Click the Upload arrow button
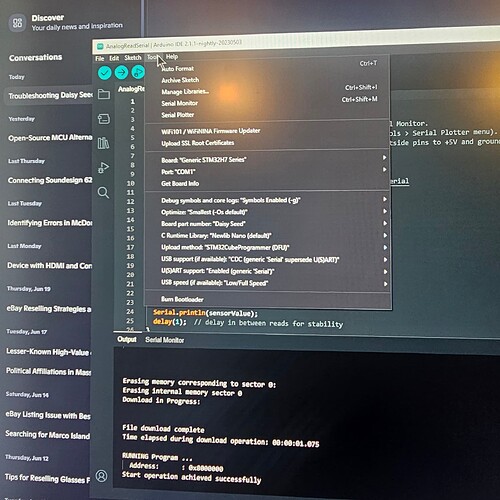The height and width of the screenshot is (500, 500). tap(121, 72)
